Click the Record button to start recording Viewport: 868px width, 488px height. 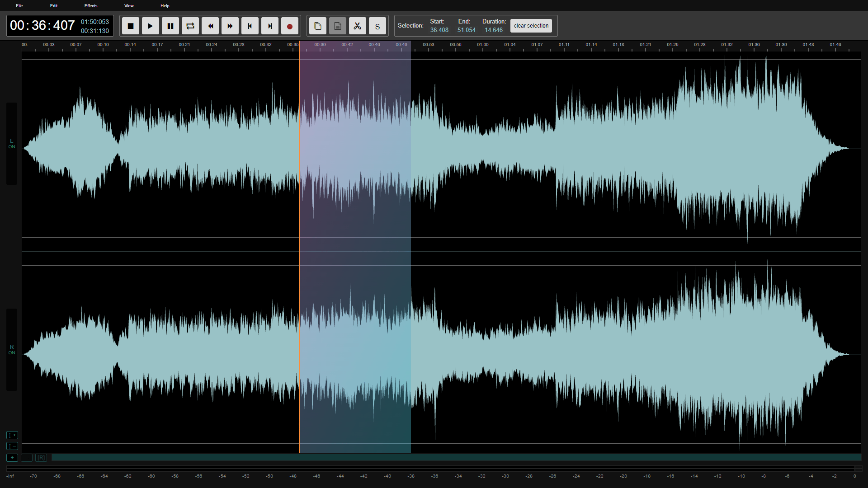point(289,26)
